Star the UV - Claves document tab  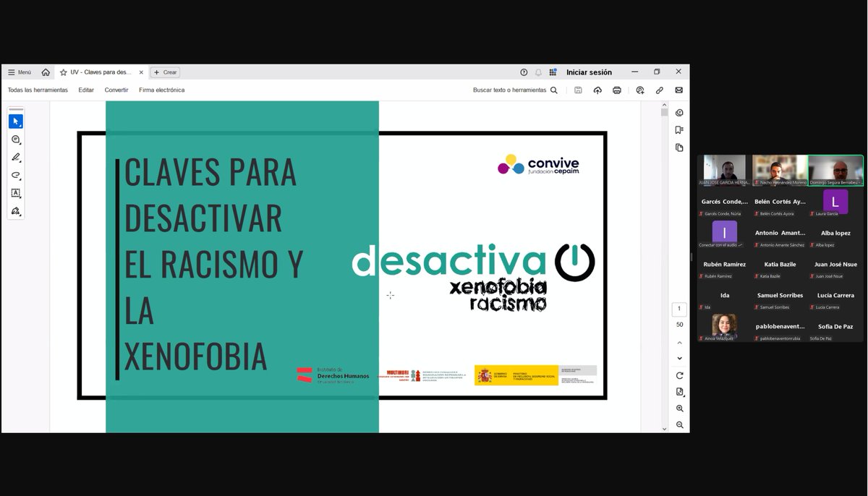coord(64,72)
